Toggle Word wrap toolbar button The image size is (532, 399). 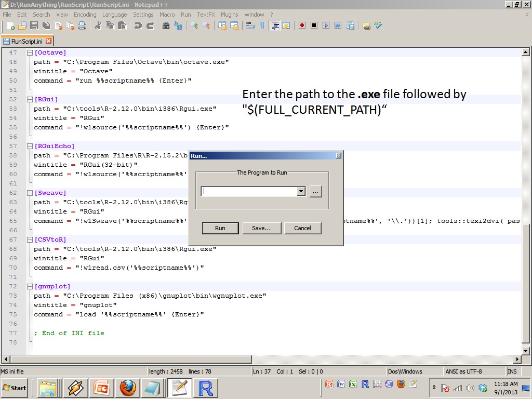[250, 26]
